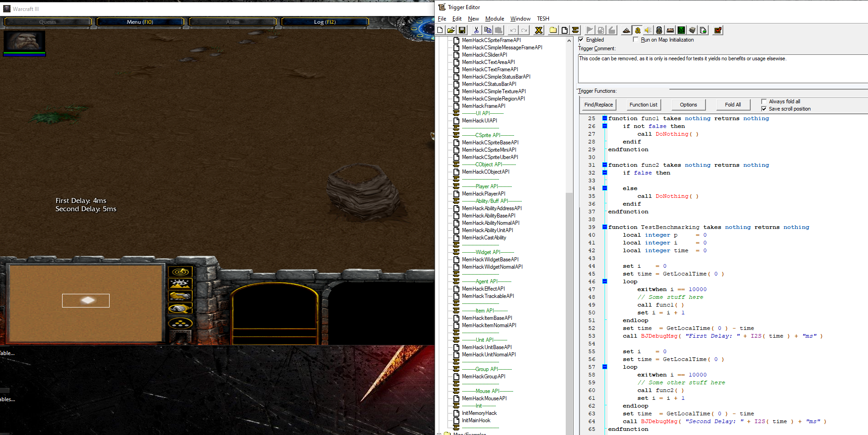The image size is (868, 435).
Task: Toggle minimap creep camp display button
Action: pyautogui.click(x=180, y=308)
